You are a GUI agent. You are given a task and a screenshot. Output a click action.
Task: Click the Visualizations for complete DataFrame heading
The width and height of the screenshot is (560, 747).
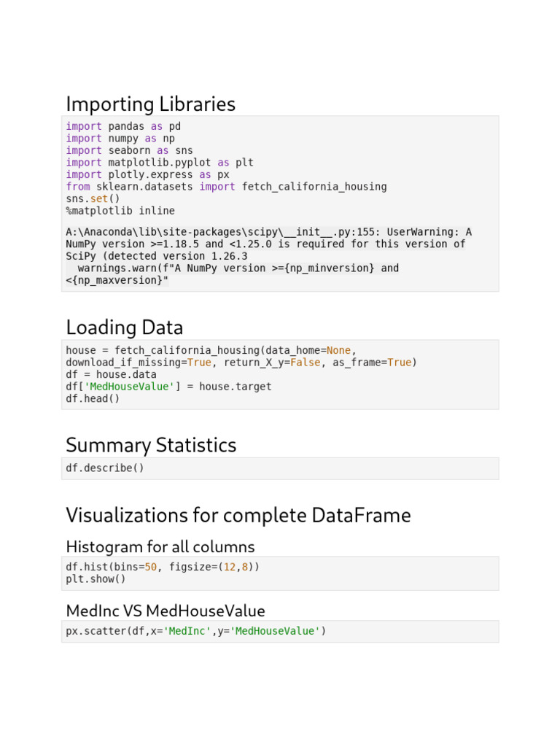(x=238, y=516)
